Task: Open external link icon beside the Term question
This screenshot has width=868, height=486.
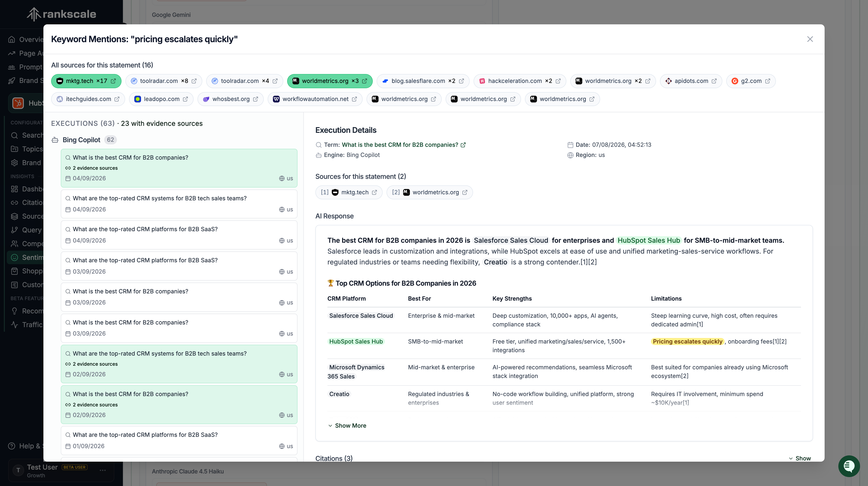Action: click(463, 145)
